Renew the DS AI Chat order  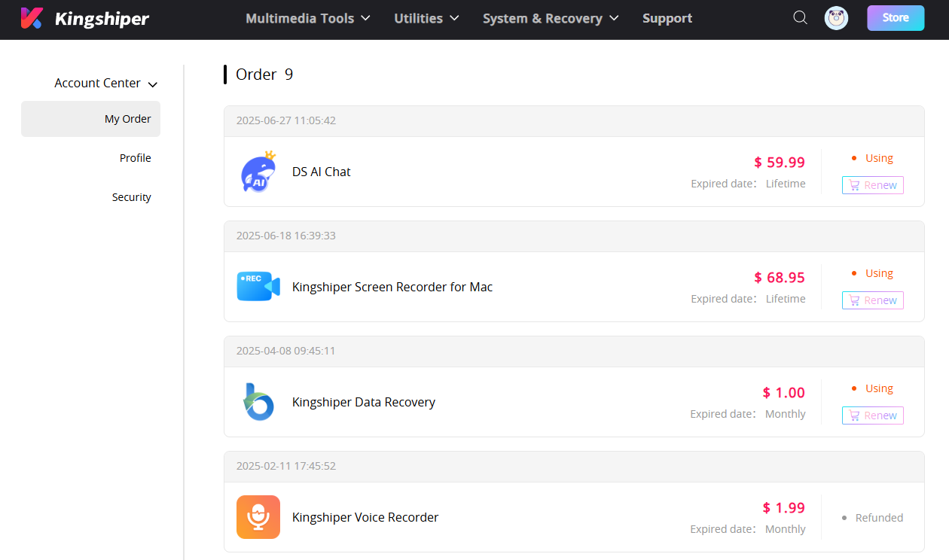click(x=873, y=185)
